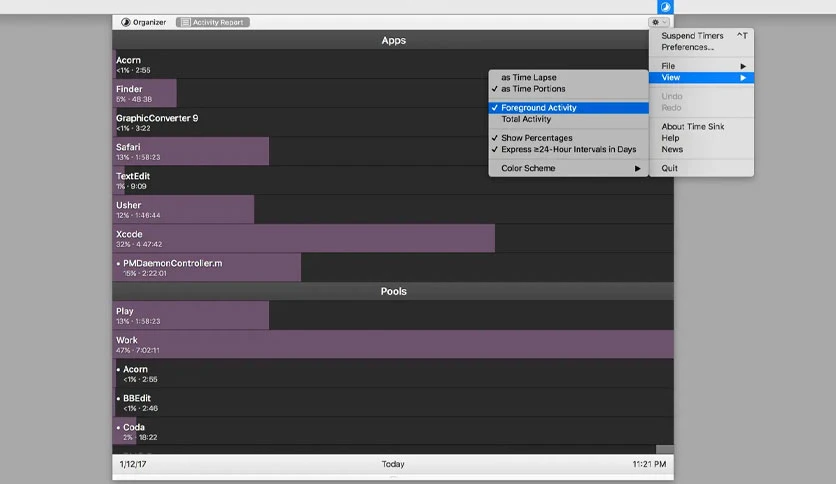The height and width of the screenshot is (484, 836).
Task: Switch to the Activity Report tab
Action: tap(213, 22)
